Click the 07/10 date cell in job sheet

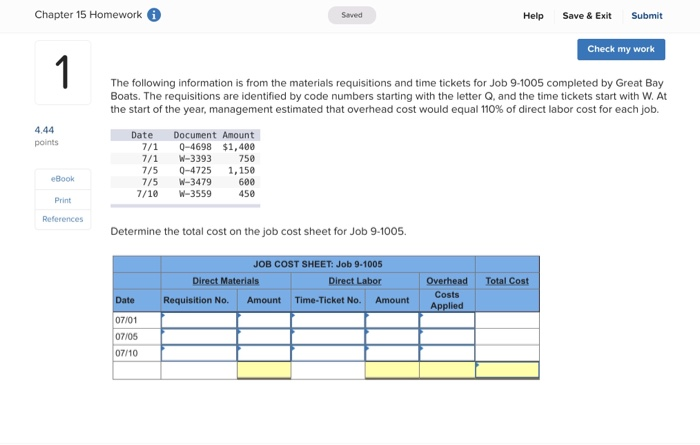[x=137, y=353]
